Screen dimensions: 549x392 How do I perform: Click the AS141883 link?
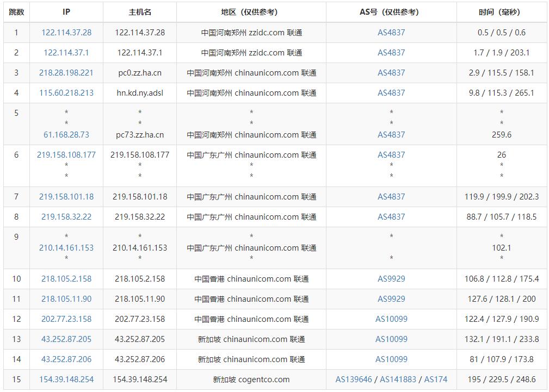(398, 379)
